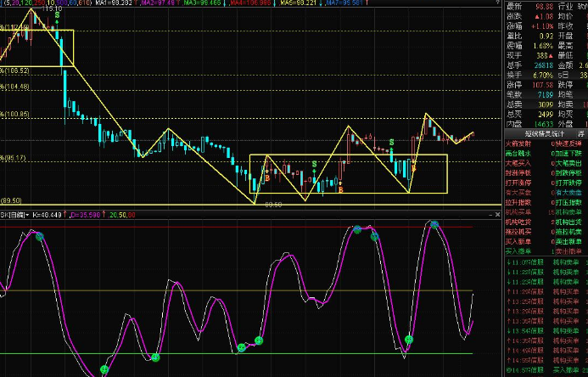Screen dimensions: 588x377
Task: Click the up arrow on the 11:29 row
Action: coord(508,291)
